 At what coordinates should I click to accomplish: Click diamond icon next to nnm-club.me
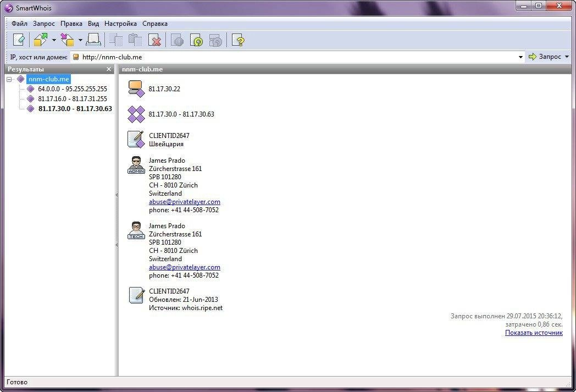(20, 79)
